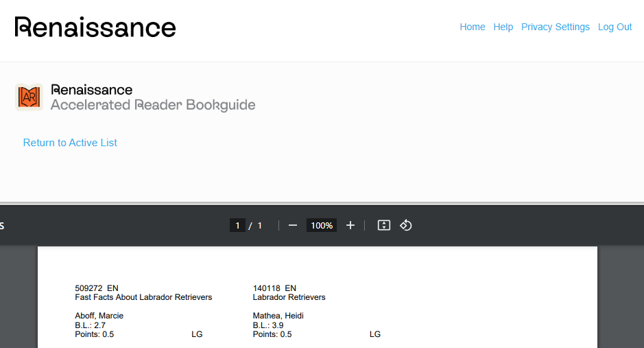Select the B.L.: 2.7 text
644x348 pixels.
[90, 325]
